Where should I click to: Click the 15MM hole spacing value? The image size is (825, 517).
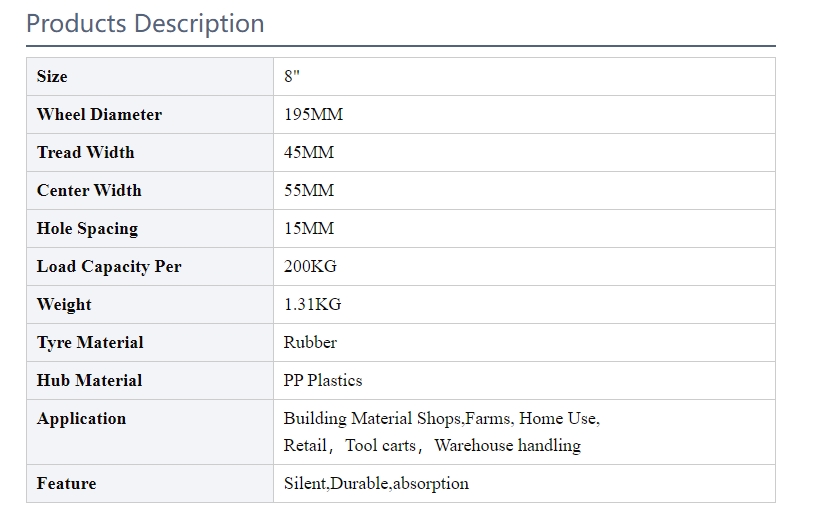309,228
